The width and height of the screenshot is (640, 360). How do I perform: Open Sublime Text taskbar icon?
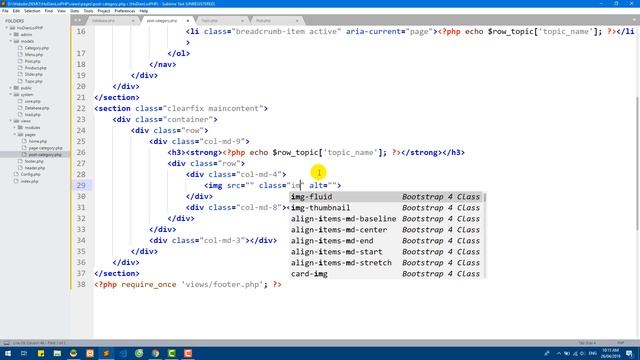[x=106, y=353]
